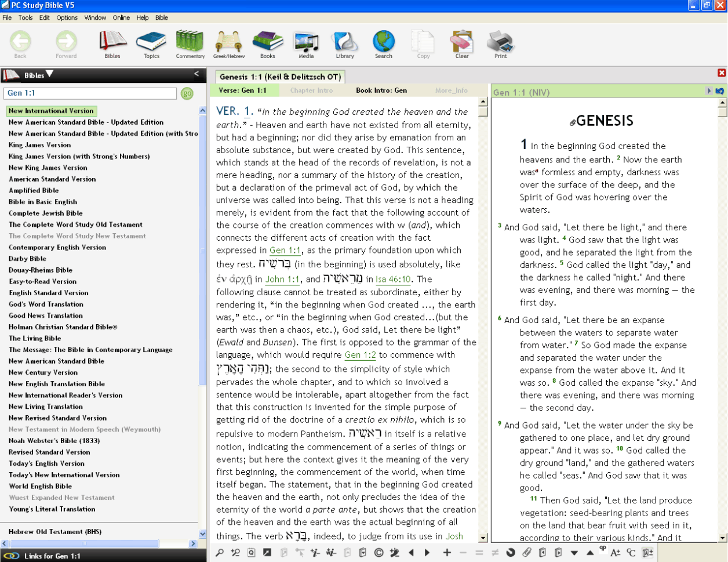Open the Window menu
This screenshot has height=562, width=728.
pyautogui.click(x=95, y=17)
